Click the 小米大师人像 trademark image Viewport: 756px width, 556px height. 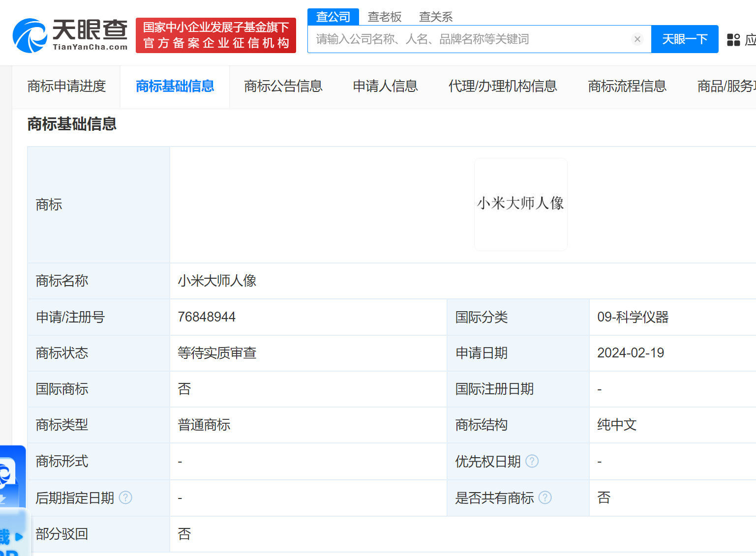click(x=521, y=205)
